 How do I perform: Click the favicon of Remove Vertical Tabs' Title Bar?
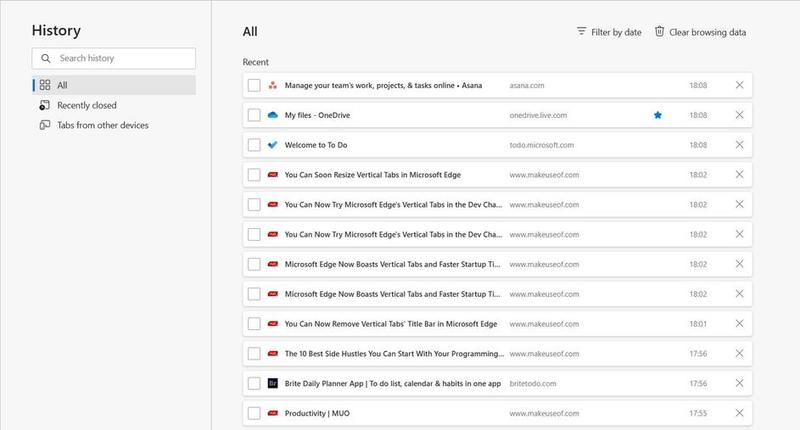pos(273,323)
